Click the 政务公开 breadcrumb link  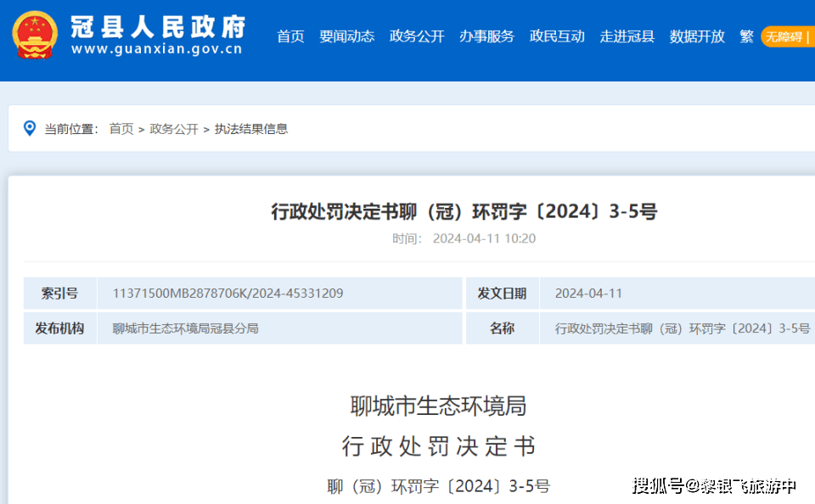pos(172,128)
